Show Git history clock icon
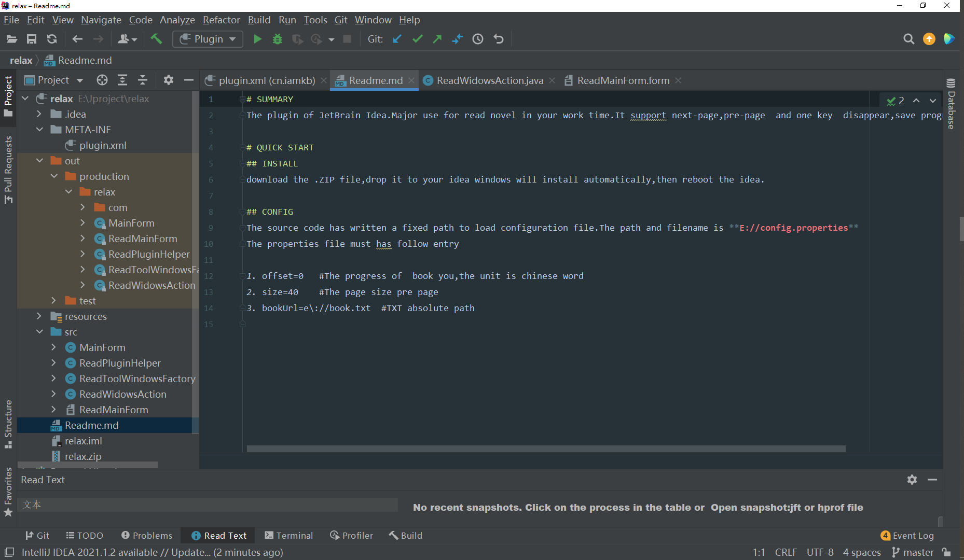The height and width of the screenshot is (560, 964). [x=478, y=39]
